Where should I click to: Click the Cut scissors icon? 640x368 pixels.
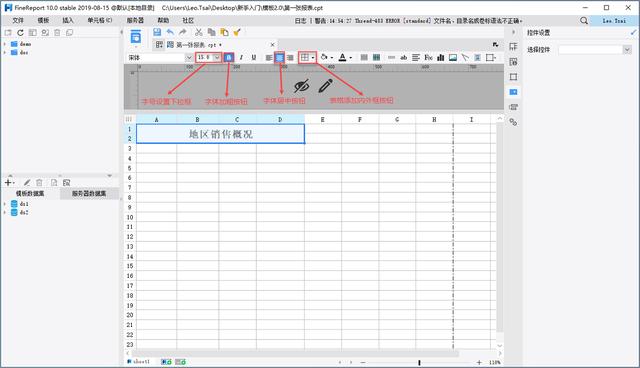199,32
